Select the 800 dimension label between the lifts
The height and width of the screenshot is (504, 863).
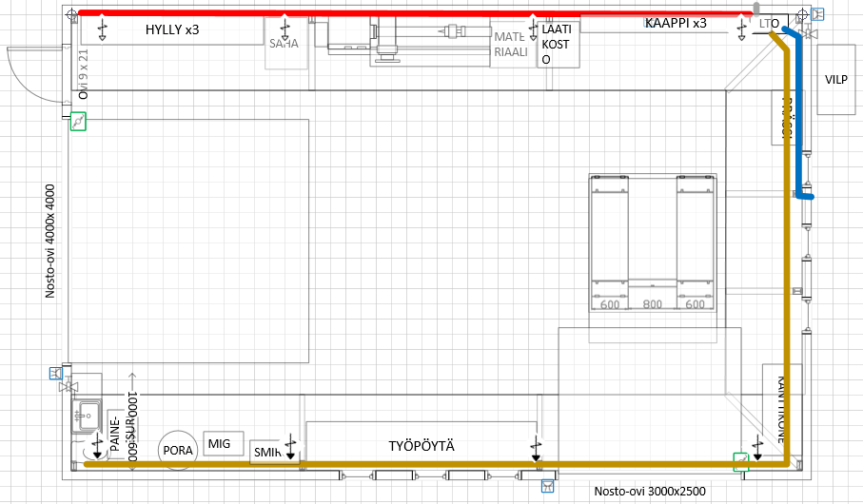pos(652,304)
